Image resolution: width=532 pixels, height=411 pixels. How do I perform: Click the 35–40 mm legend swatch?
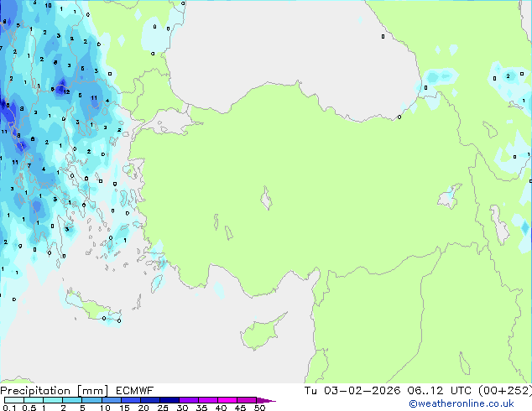pyautogui.click(x=207, y=400)
